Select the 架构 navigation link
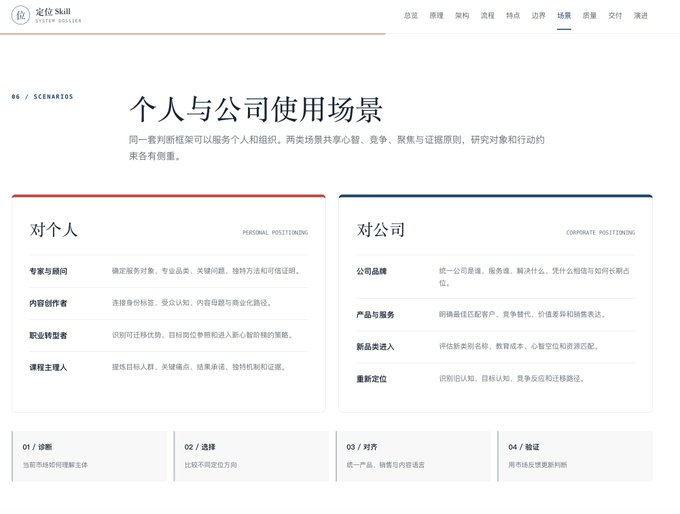The image size is (680, 514). (462, 16)
